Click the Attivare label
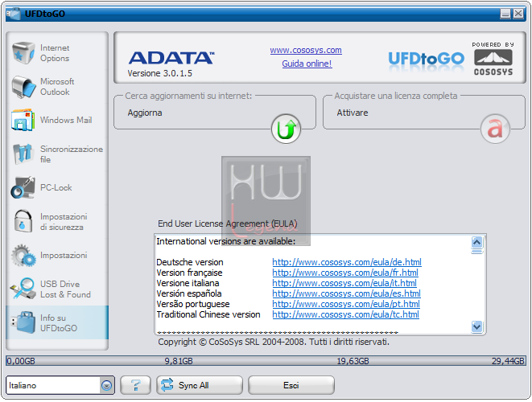 click(353, 113)
